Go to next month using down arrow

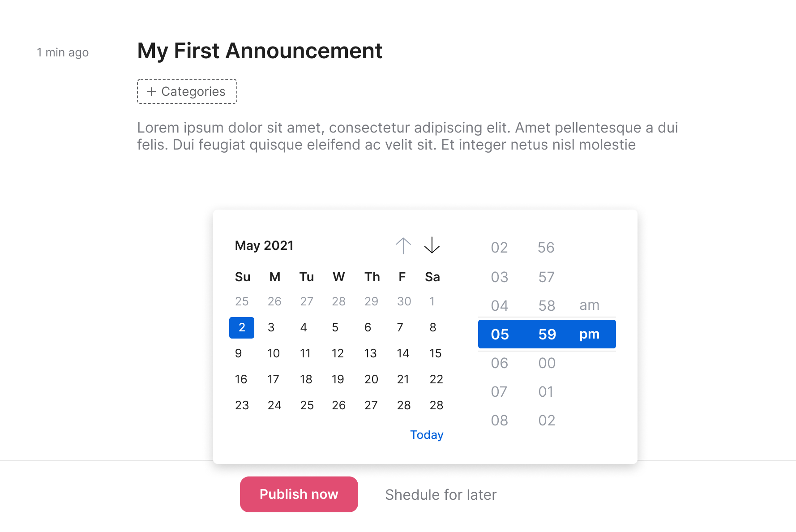coord(432,245)
